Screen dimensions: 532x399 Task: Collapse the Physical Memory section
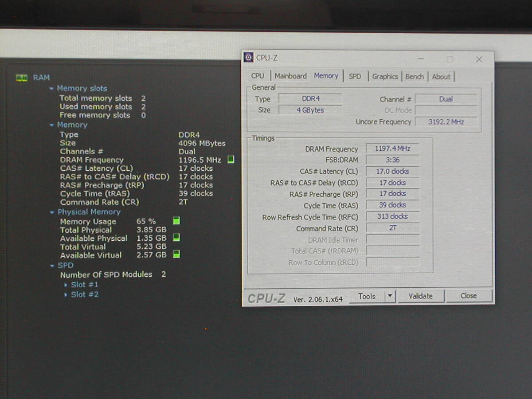pyautogui.click(x=52, y=212)
